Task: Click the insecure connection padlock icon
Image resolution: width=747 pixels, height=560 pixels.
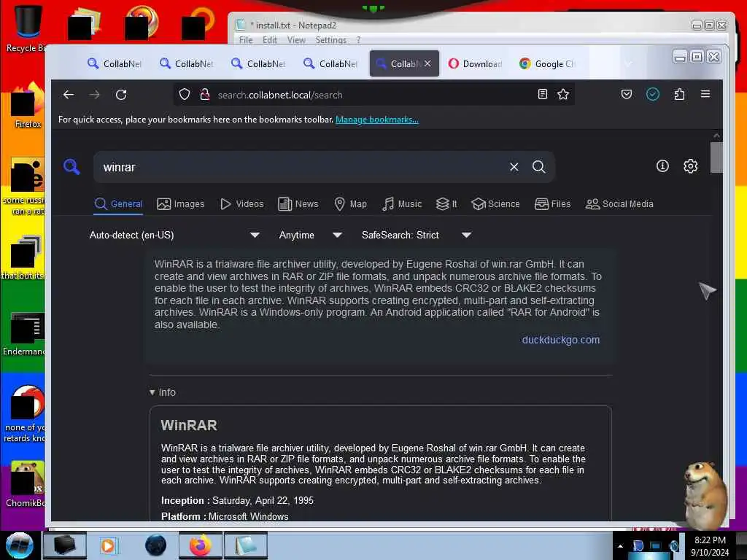Action: click(x=205, y=94)
